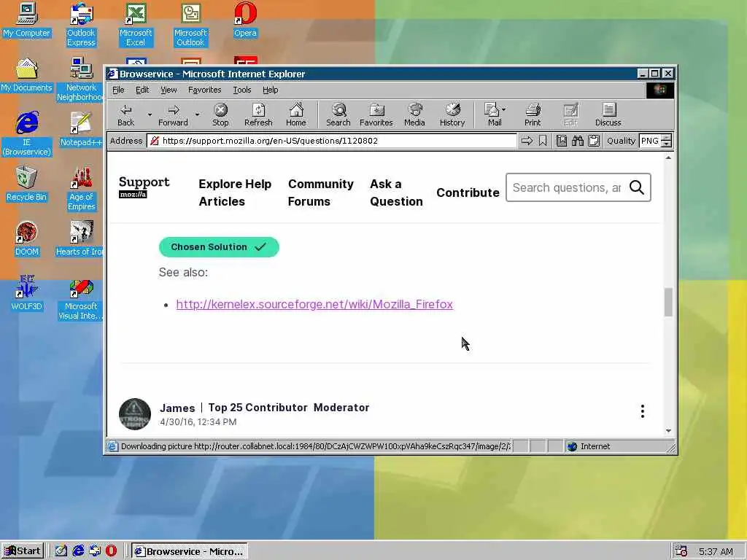
Task: Increase Quality with the up spinner arrow
Action: (x=667, y=138)
